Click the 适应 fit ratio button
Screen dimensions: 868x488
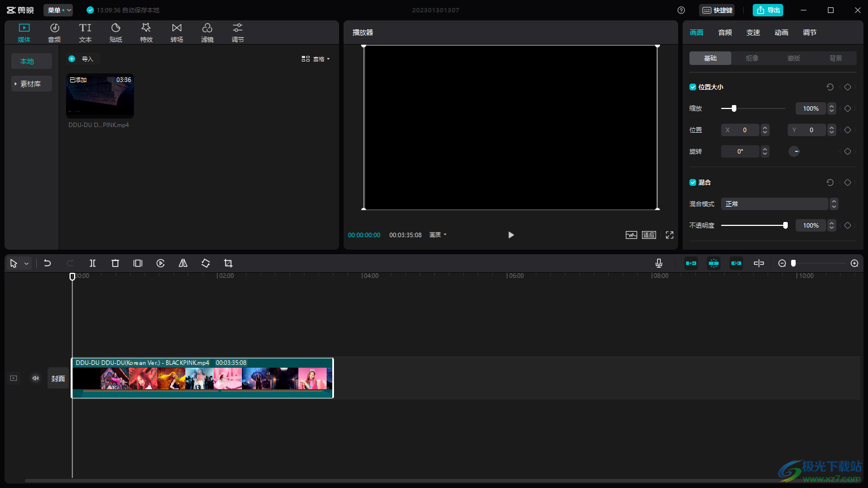[x=649, y=235]
